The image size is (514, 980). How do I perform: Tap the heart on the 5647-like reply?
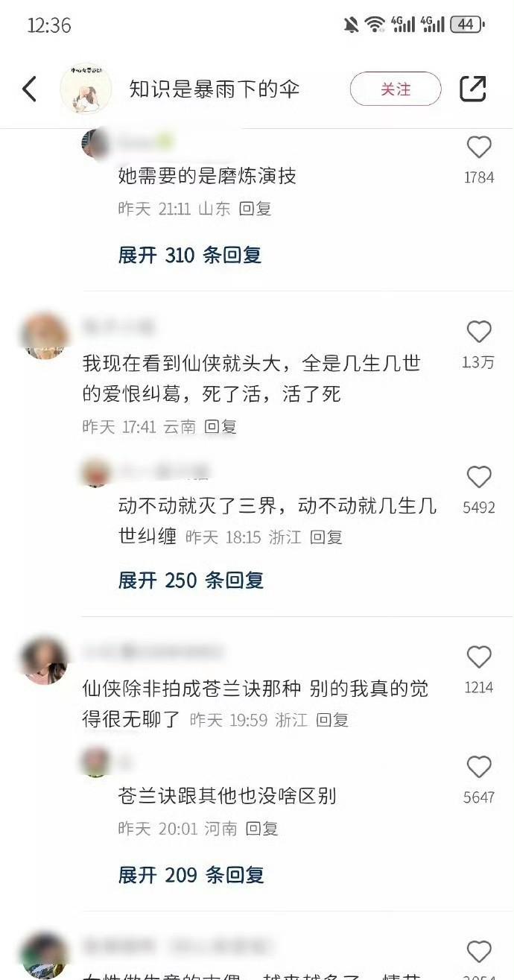(479, 767)
